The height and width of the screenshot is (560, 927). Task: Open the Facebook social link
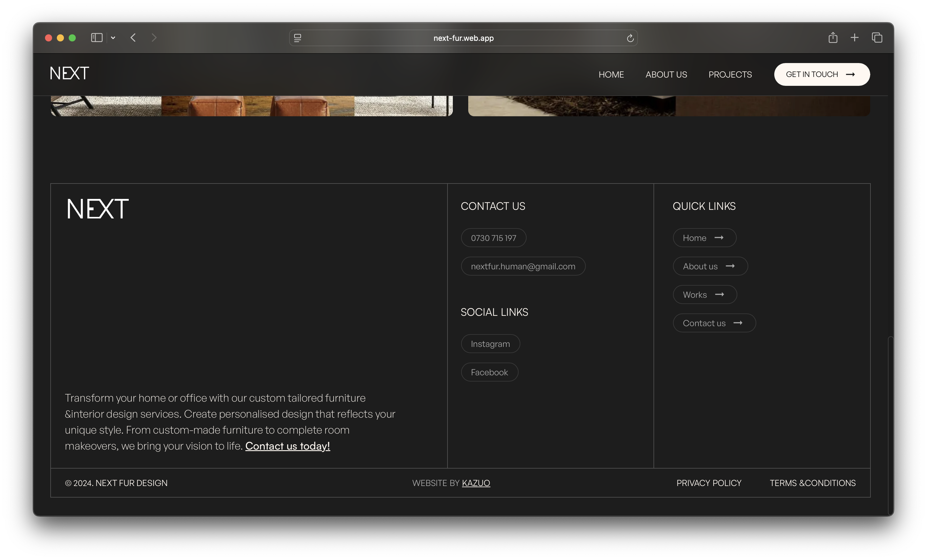[x=490, y=372]
